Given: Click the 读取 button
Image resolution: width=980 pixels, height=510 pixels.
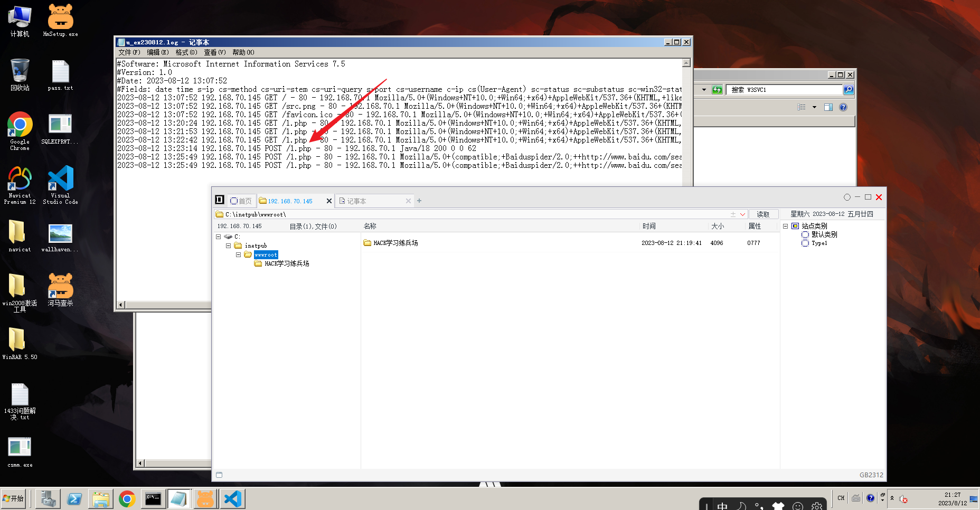Looking at the screenshot, I should (x=764, y=214).
